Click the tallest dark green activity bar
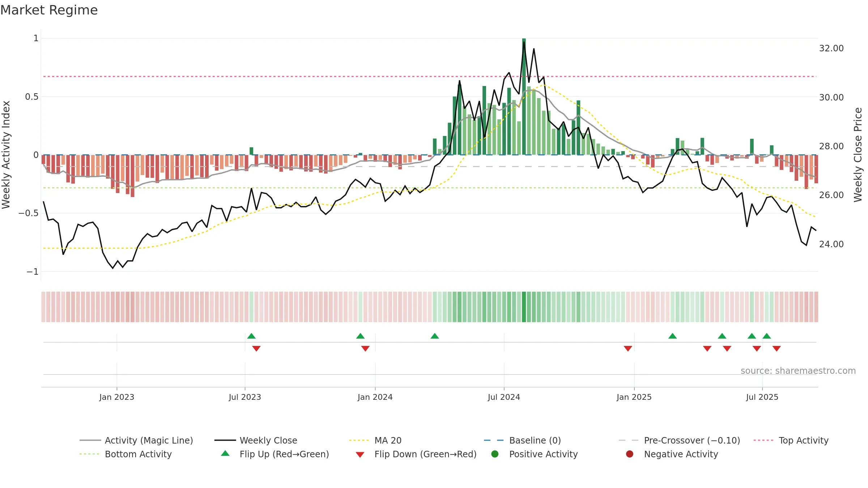Screen dimensions: 868x488 (524, 97)
